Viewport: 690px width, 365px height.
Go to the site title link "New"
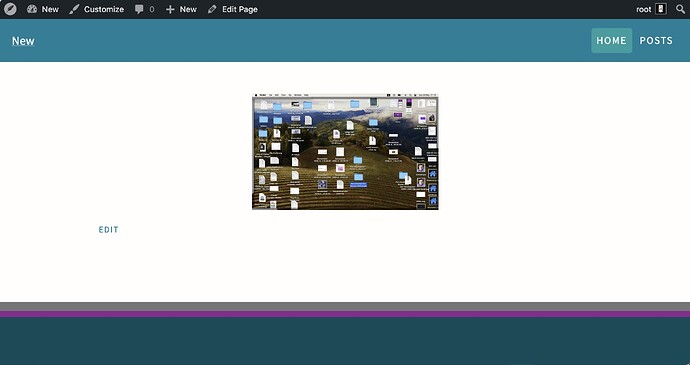23,41
